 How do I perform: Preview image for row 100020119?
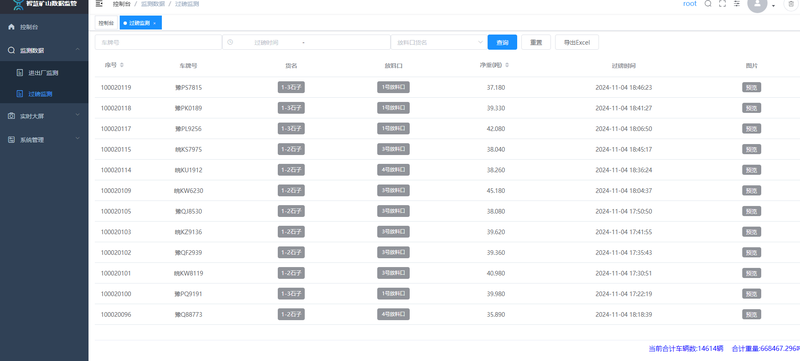coord(751,88)
